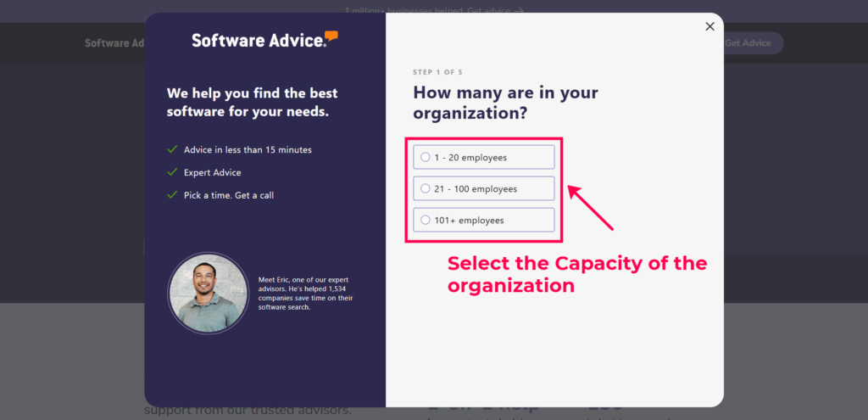The height and width of the screenshot is (420, 868).
Task: Click 'Pick a time. Get a call' text
Action: 229,195
